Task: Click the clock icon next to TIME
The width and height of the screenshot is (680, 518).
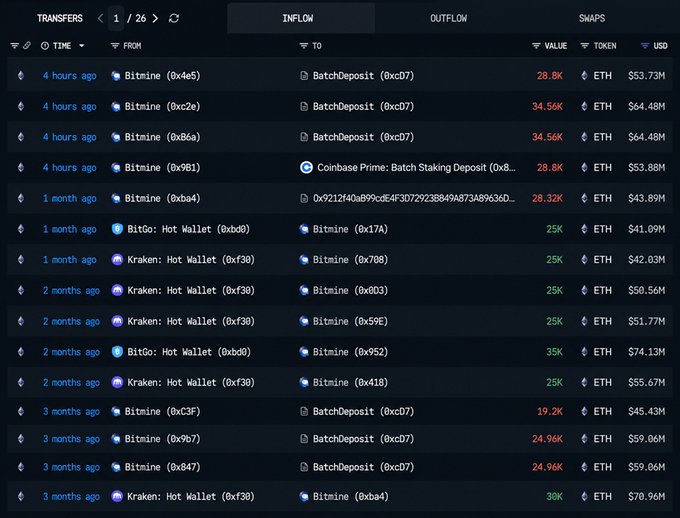Action: [x=45, y=46]
